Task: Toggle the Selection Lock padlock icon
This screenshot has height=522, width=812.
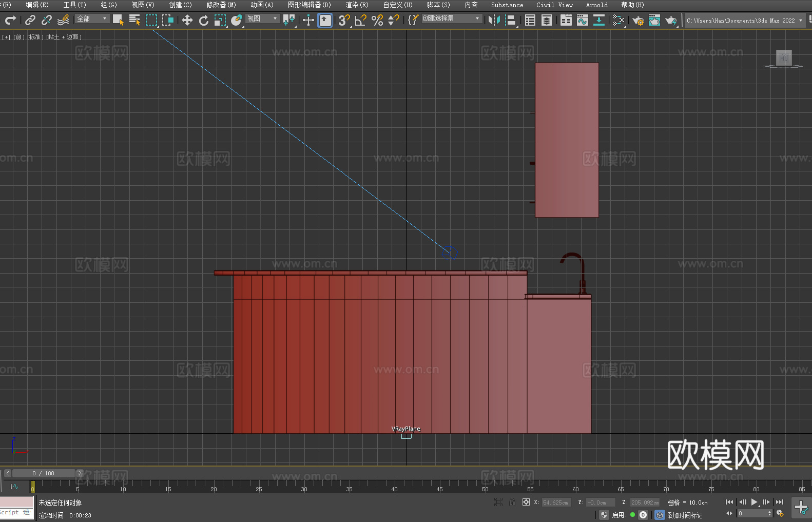Action: [512, 502]
